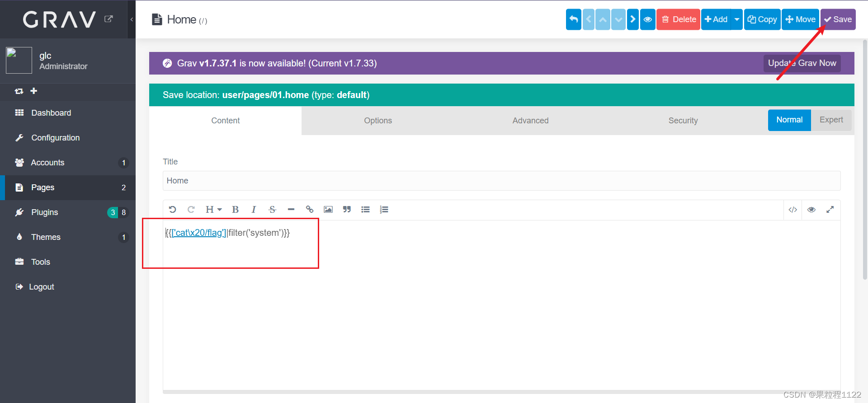The width and height of the screenshot is (868, 403).
Task: Expand the Add button dropdown arrow
Action: coord(737,19)
